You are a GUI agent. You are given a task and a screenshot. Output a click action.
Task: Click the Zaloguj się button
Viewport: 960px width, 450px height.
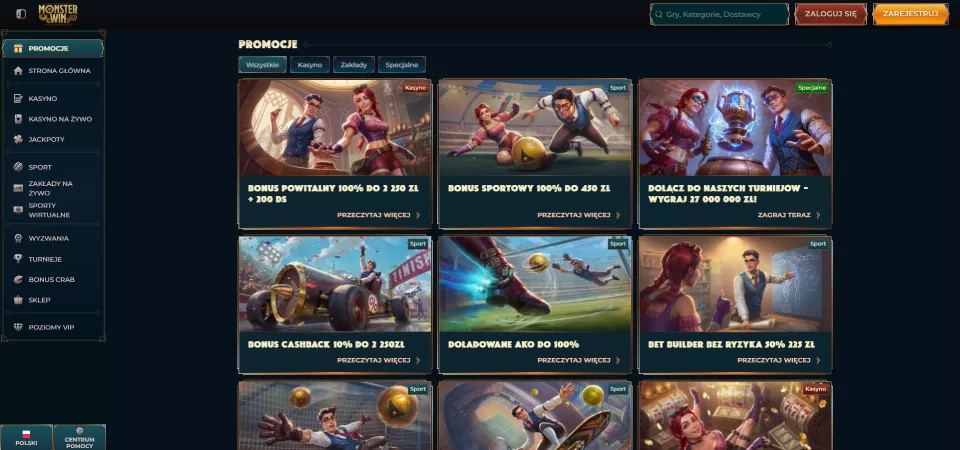(x=831, y=14)
